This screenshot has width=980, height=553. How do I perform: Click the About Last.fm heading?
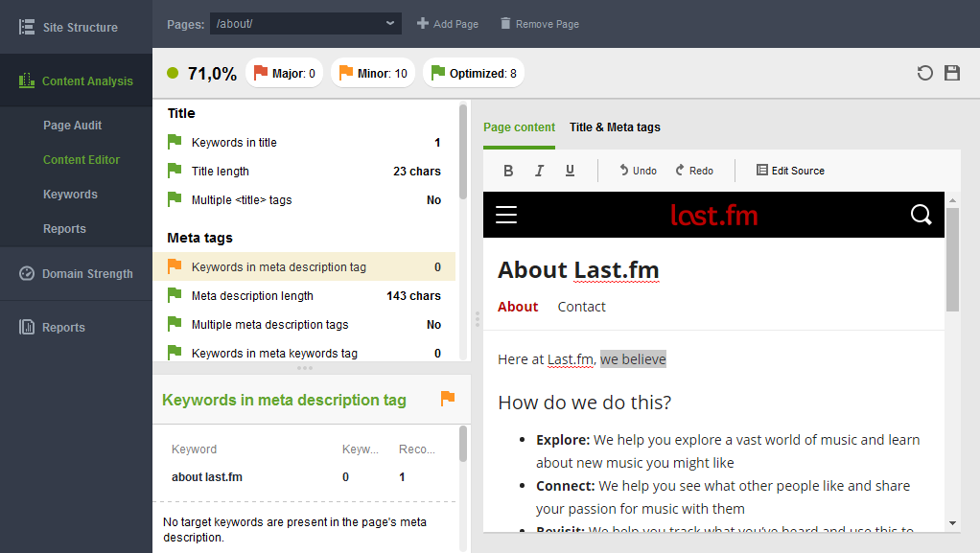click(578, 270)
